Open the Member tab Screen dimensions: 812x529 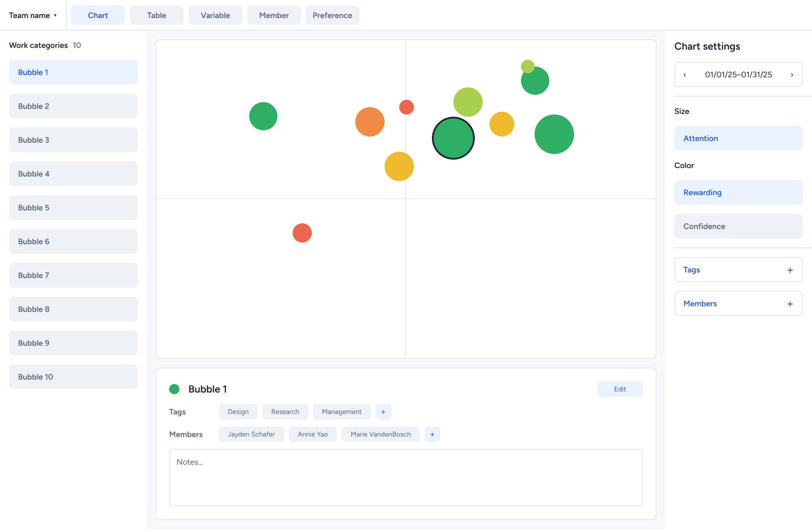pyautogui.click(x=274, y=15)
